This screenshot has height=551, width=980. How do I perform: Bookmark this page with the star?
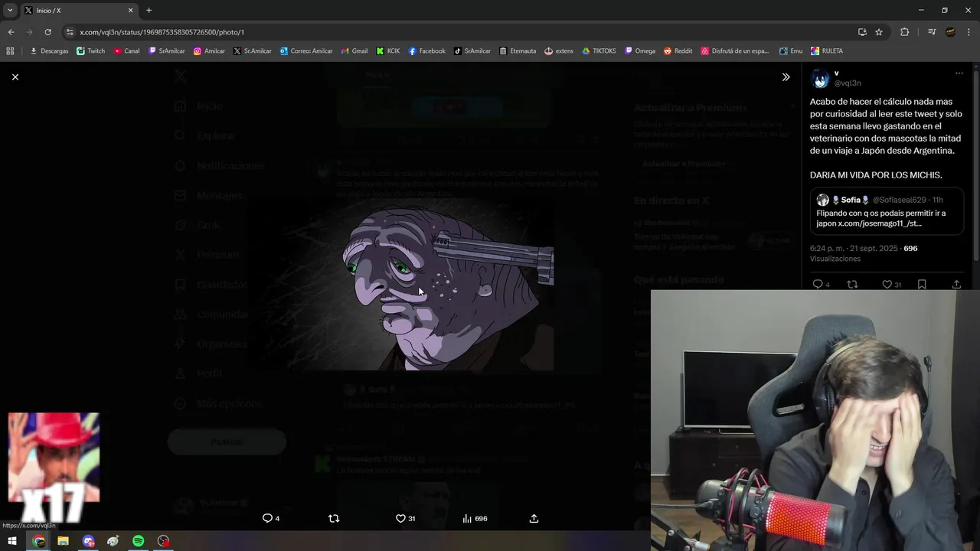click(879, 32)
